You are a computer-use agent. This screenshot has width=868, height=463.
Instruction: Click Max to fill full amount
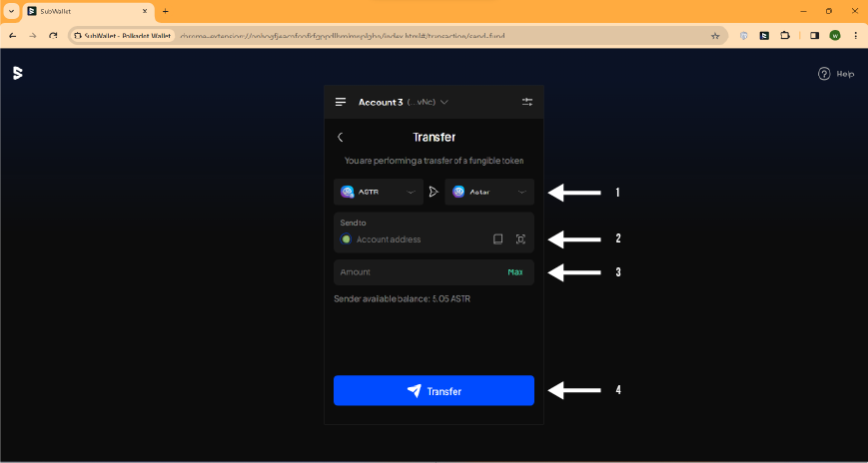514,272
